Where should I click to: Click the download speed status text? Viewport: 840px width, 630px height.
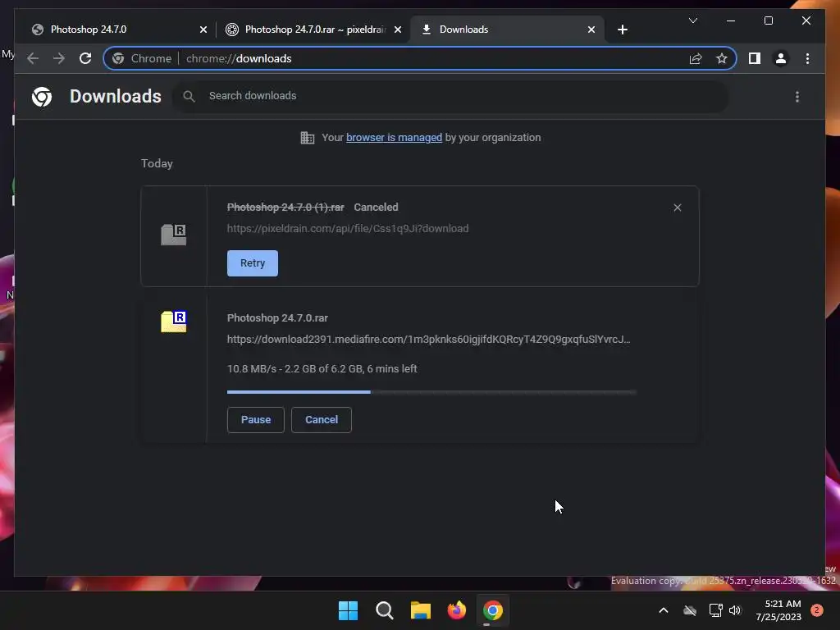322,368
